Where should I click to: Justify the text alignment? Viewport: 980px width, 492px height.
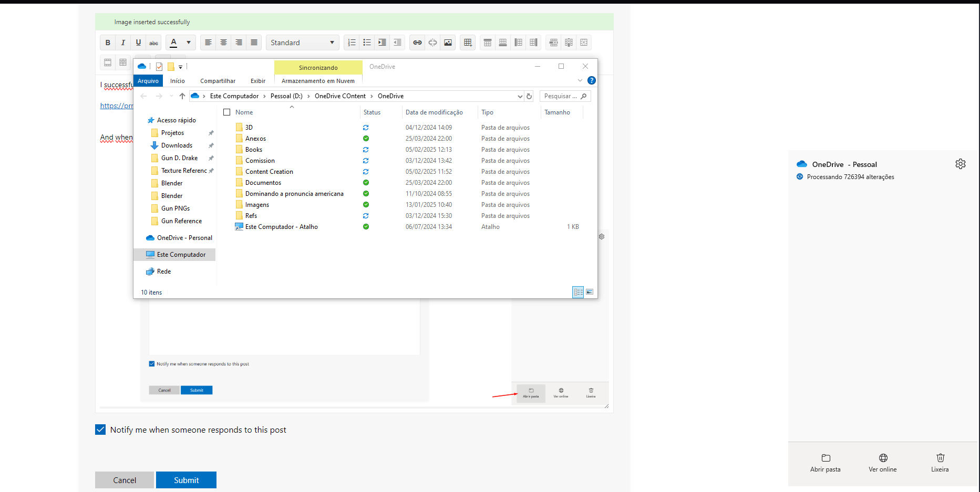(x=254, y=43)
